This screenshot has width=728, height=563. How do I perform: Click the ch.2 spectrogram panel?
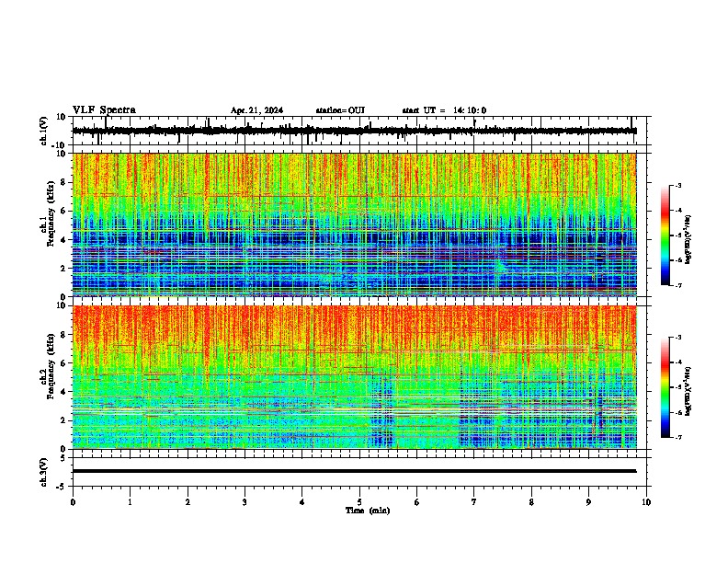click(x=354, y=377)
